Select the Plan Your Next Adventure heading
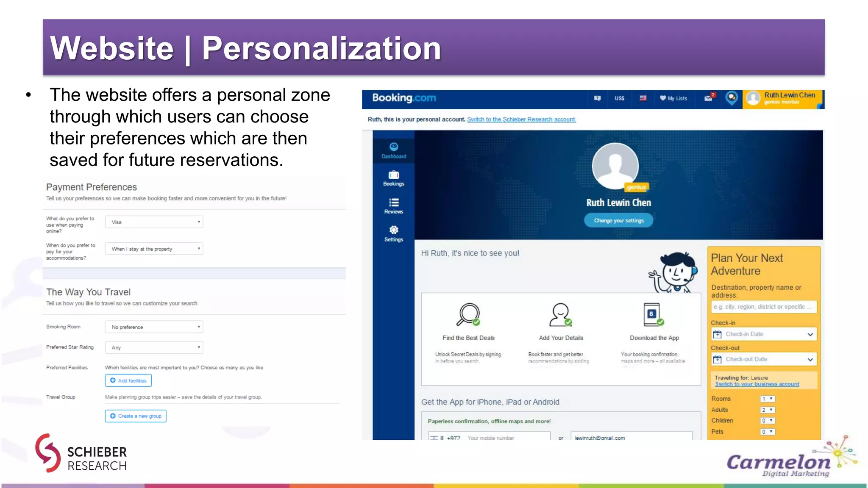The width and height of the screenshot is (868, 488). point(747,264)
